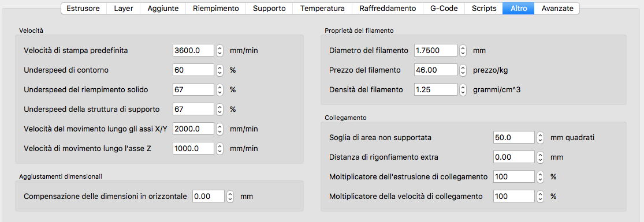
Task: Open the Avanzate tab
Action: [557, 8]
